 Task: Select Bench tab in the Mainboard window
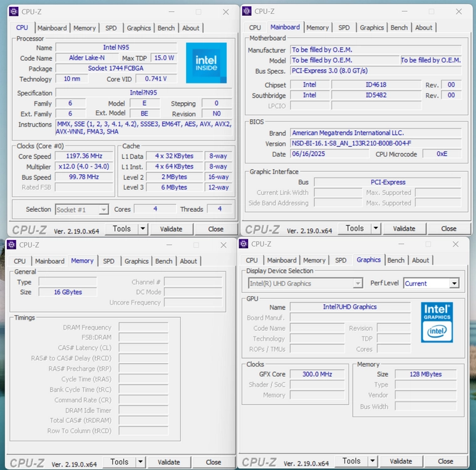point(399,28)
